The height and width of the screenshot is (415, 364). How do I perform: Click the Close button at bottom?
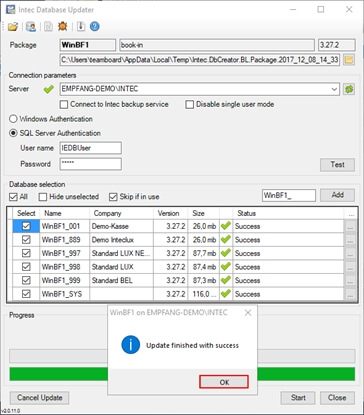(337, 398)
